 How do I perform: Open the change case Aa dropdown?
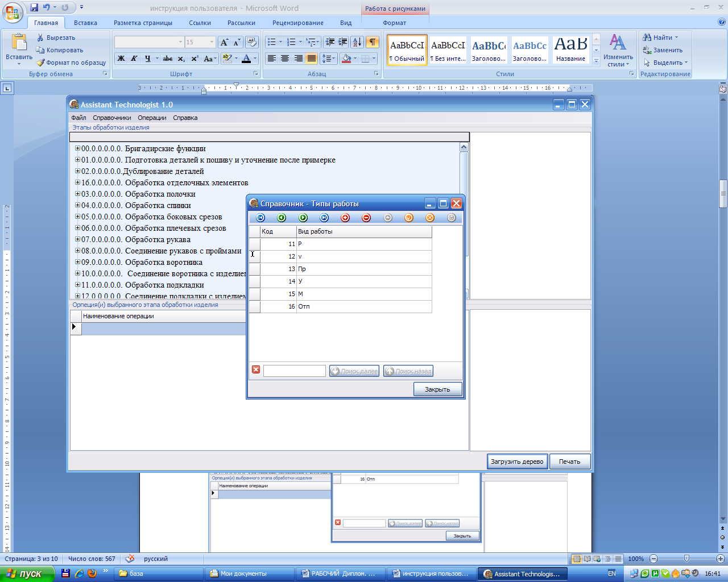pyautogui.click(x=210, y=59)
